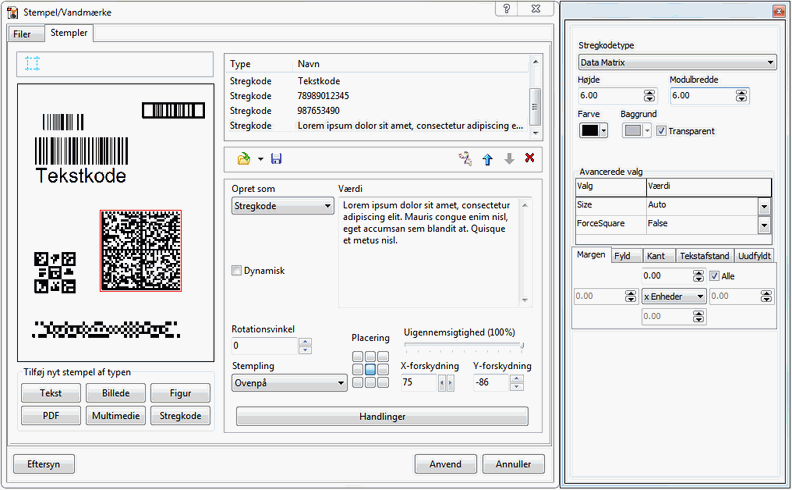Click the Anvend button
Screen dimensions: 792x490
[x=446, y=464]
